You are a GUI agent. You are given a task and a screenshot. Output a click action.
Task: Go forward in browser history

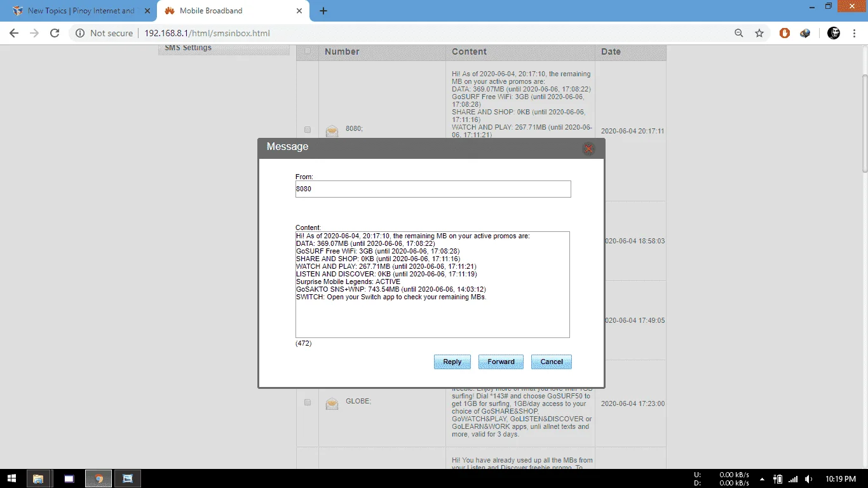tap(34, 33)
